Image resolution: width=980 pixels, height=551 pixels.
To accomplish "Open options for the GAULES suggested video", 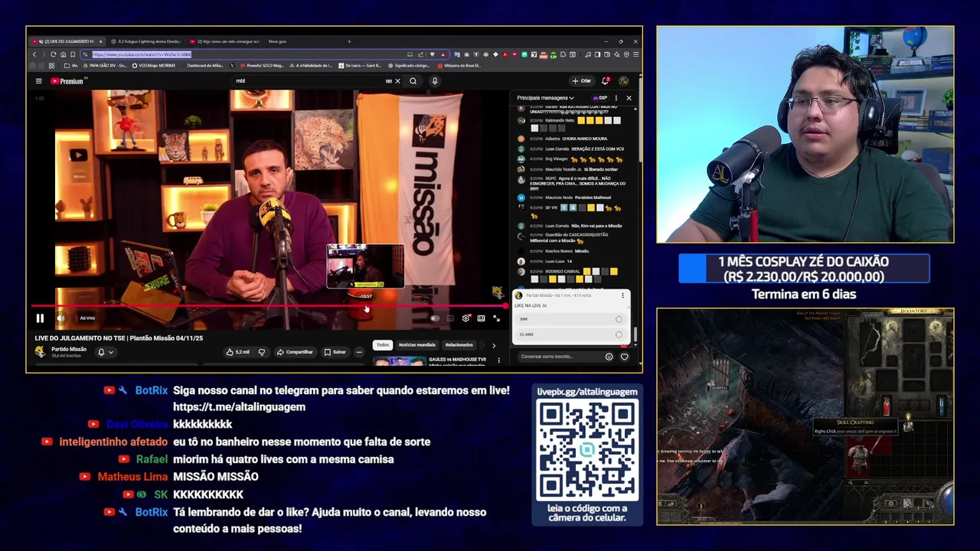I will tap(499, 360).
